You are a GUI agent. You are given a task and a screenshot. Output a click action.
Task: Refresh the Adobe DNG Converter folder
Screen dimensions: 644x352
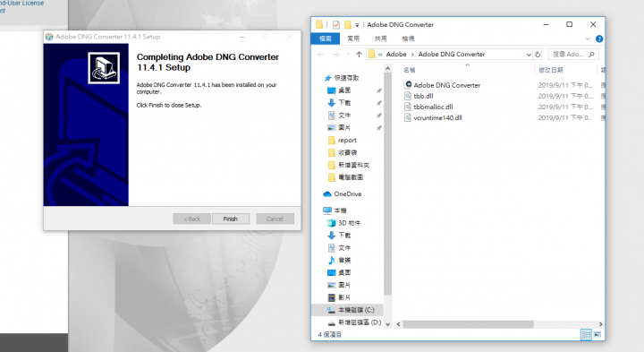(x=538, y=55)
